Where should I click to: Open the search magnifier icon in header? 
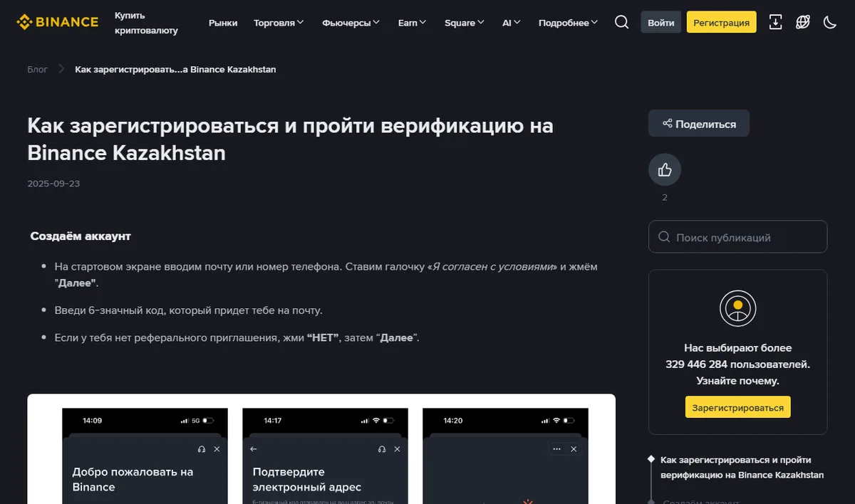point(621,22)
